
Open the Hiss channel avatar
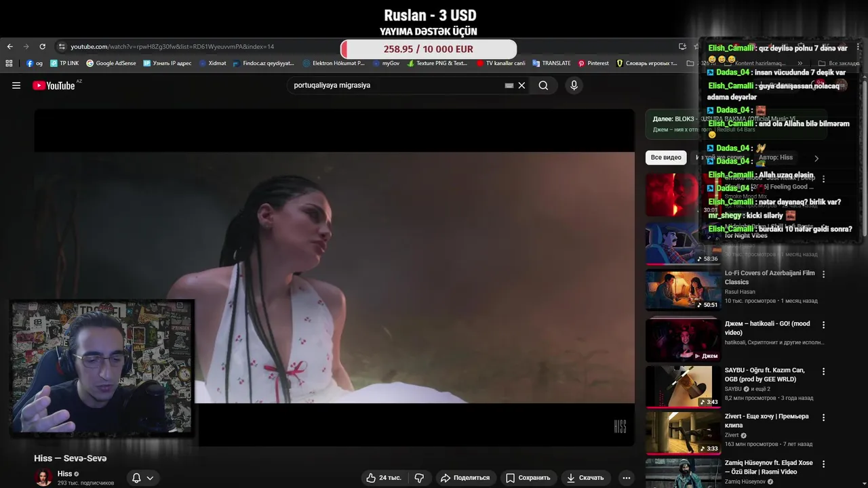tap(43, 478)
